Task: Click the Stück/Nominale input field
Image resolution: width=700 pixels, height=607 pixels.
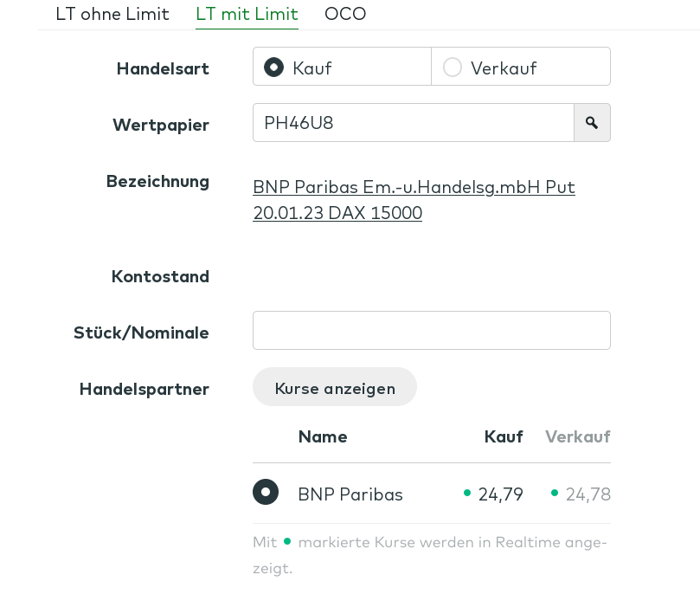Action: (431, 331)
